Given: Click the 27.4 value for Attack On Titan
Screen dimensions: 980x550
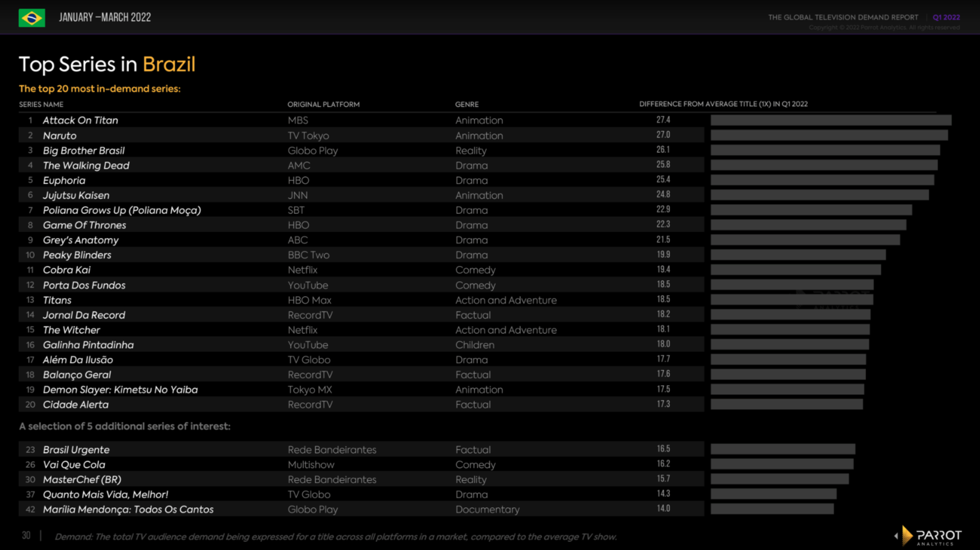Looking at the screenshot, I should [663, 120].
